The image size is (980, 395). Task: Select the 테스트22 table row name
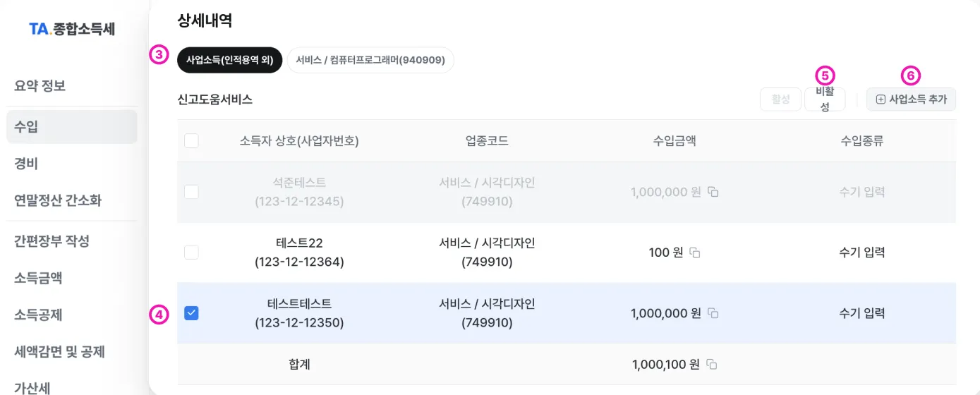(x=299, y=243)
